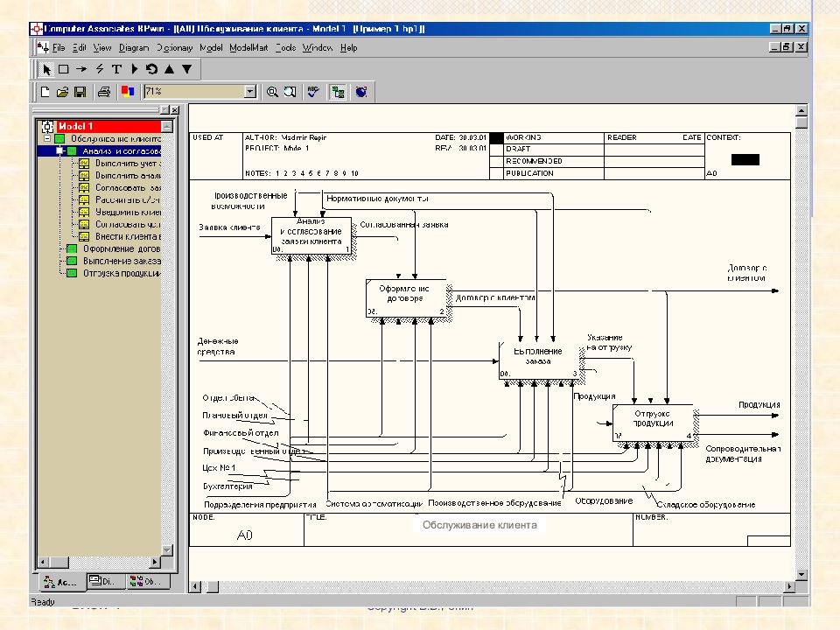The width and height of the screenshot is (840, 630).
Task: Open the Edit menu
Action: [x=80, y=47]
